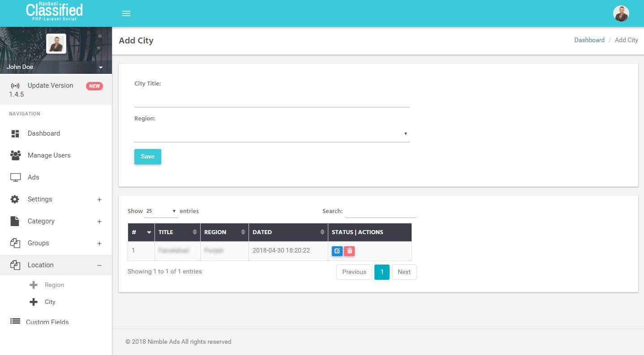The height and width of the screenshot is (355, 644).
Task: Expand the Groups submenu plus sign
Action: tap(99, 244)
